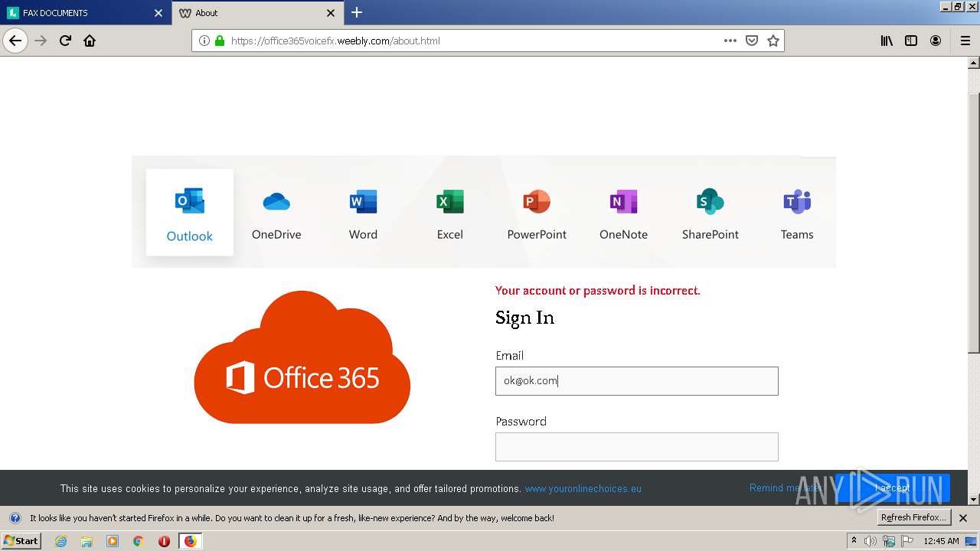Image resolution: width=980 pixels, height=551 pixels.
Task: Click the browser forward arrow
Action: (41, 41)
